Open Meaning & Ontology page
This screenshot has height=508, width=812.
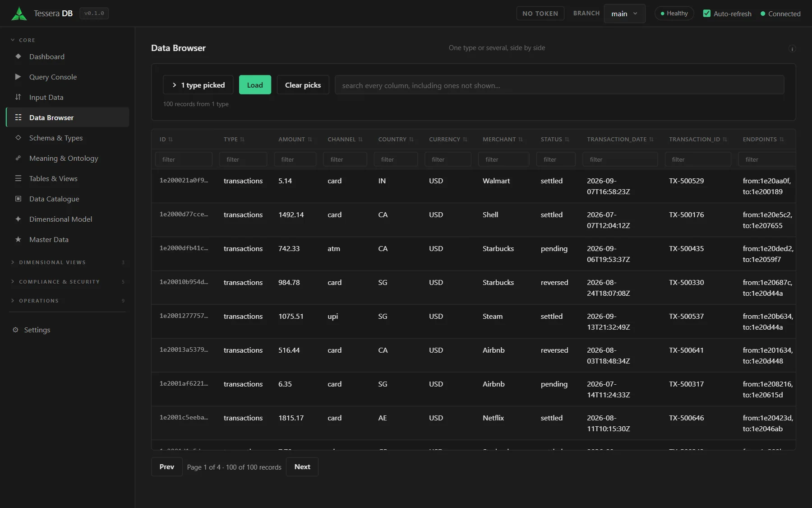click(68, 158)
